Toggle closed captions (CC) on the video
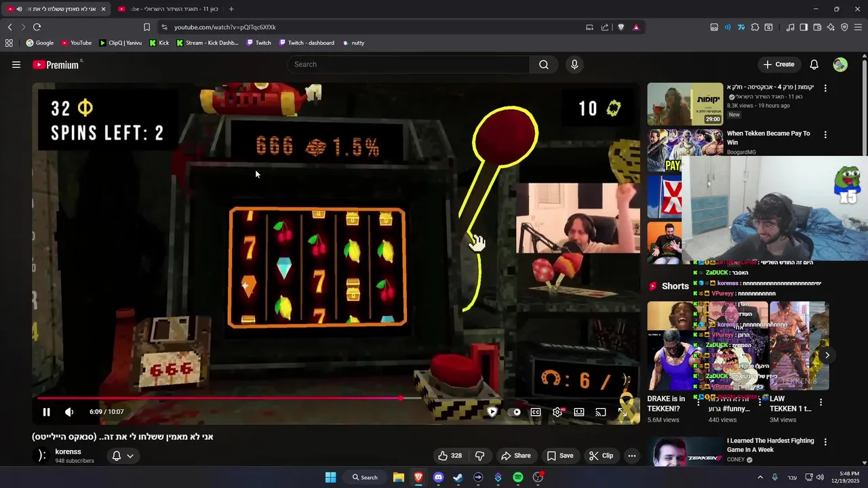 [x=536, y=411]
